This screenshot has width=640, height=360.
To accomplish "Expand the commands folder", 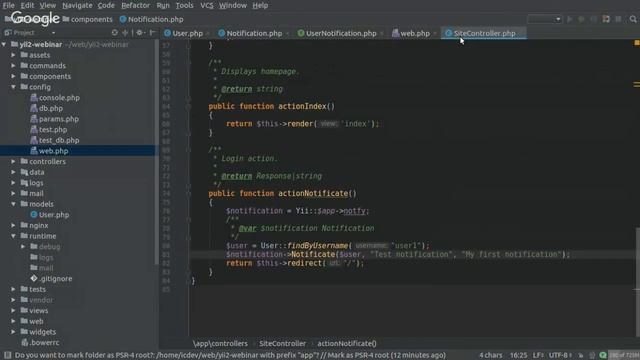I will tap(13, 65).
